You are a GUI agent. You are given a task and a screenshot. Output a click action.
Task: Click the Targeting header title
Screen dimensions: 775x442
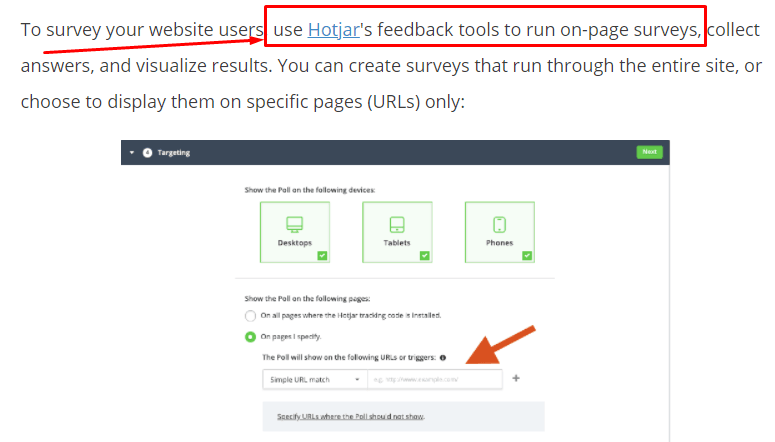(x=173, y=152)
